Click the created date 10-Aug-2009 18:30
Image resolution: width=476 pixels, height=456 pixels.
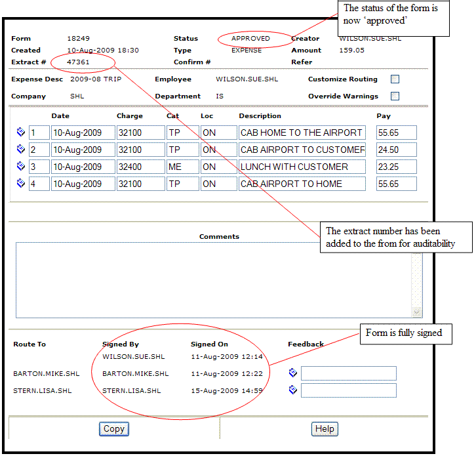[103, 50]
